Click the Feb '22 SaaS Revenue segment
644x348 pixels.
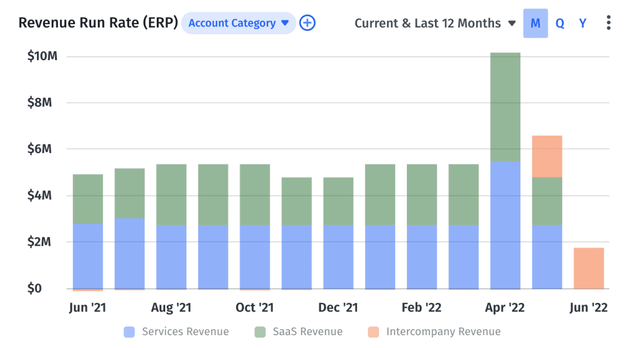pos(421,195)
